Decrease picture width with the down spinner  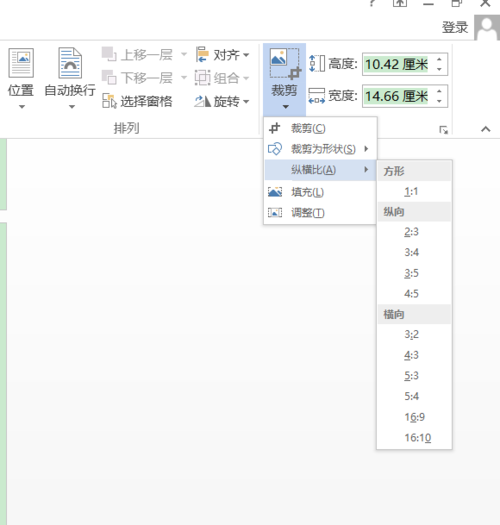click(439, 101)
